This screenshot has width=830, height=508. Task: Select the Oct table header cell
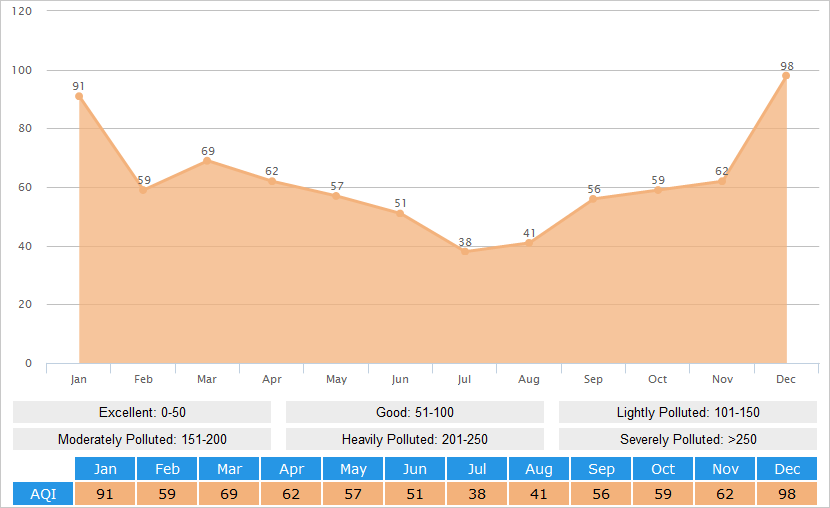pyautogui.click(x=663, y=469)
